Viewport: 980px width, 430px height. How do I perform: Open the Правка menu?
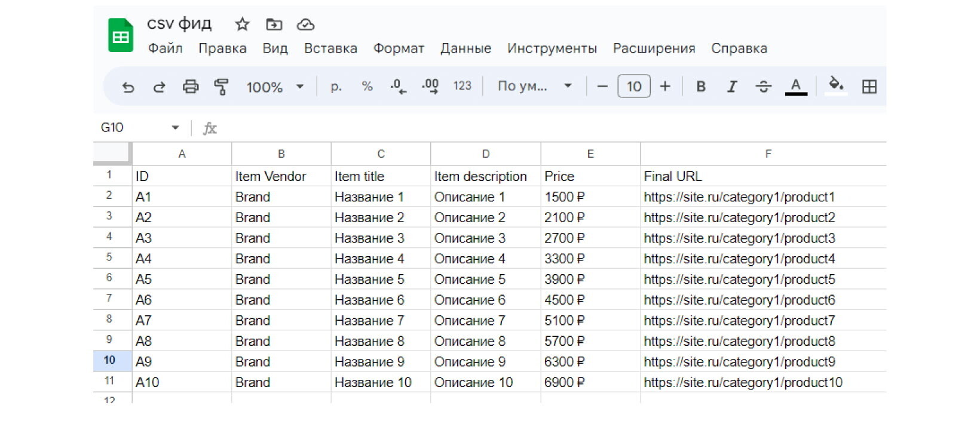click(x=222, y=48)
